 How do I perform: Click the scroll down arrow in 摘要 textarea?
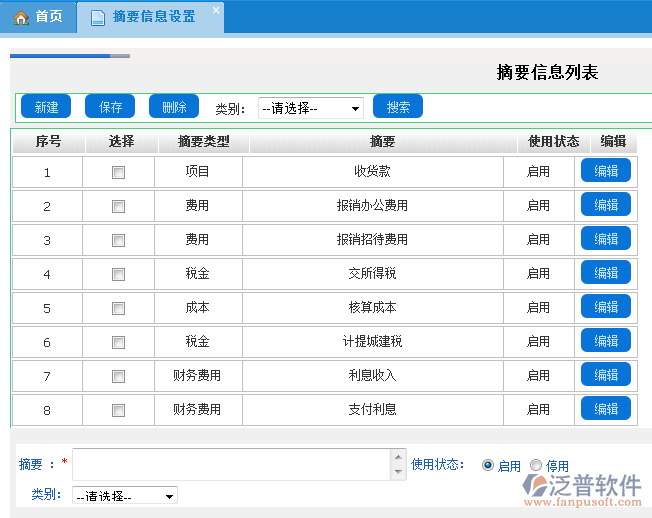(x=397, y=473)
